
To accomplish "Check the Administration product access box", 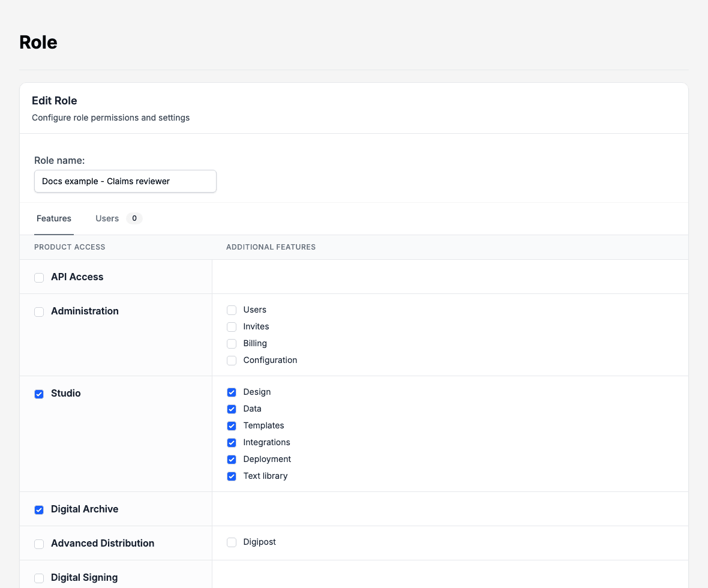I will pos(39,311).
